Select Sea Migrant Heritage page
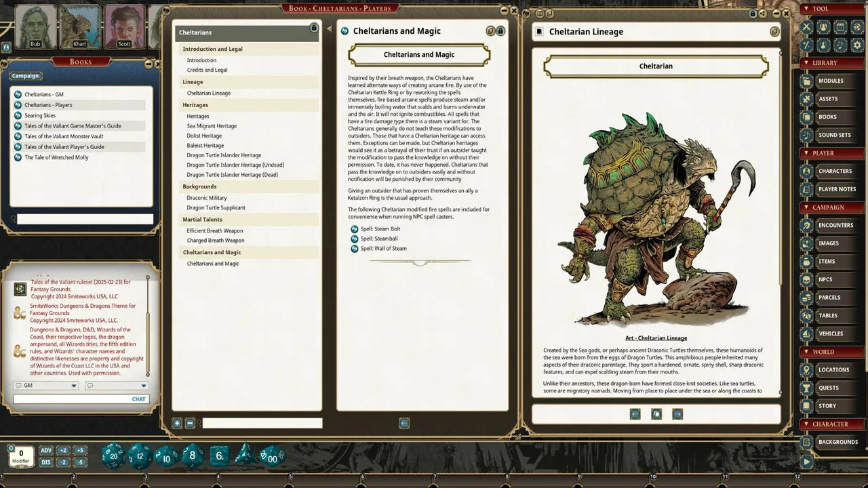Screen dimensions: 868x488 [212, 126]
